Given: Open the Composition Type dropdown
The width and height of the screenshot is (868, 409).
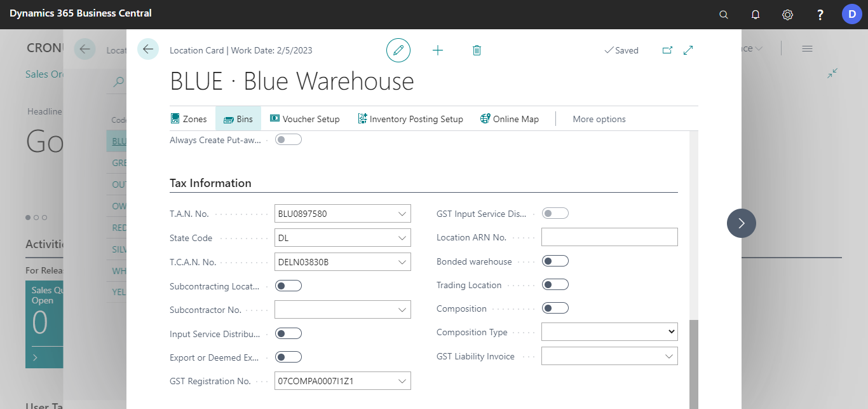Looking at the screenshot, I should pyautogui.click(x=670, y=331).
